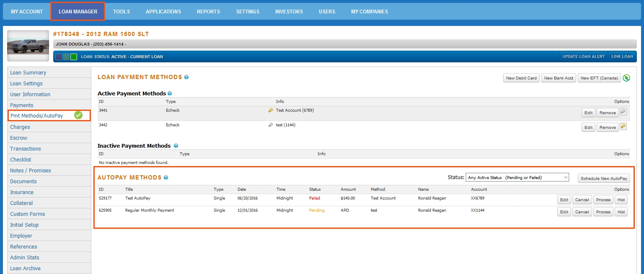The image size is (644, 274).
Task: Go to the Loan Manager tab
Action: (x=78, y=12)
